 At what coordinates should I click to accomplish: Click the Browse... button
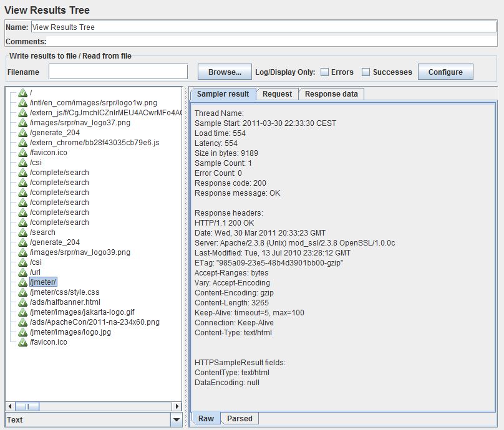[225, 72]
